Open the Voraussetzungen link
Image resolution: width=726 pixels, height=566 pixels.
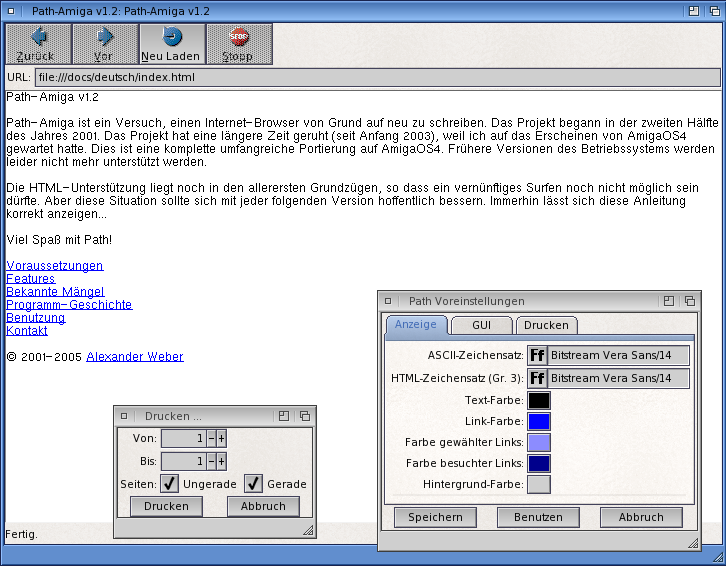click(x=55, y=266)
